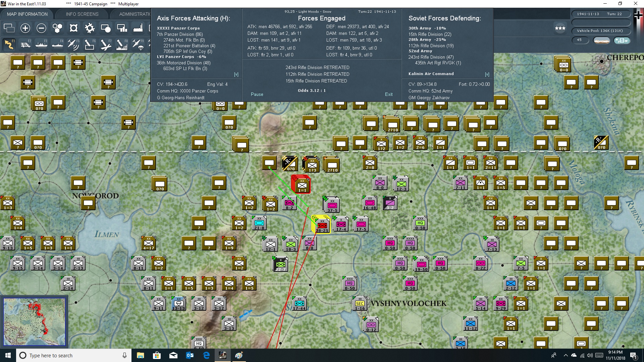Toggle the zoom out minus control
Viewport: 644px width, 362px height.
click(x=41, y=28)
